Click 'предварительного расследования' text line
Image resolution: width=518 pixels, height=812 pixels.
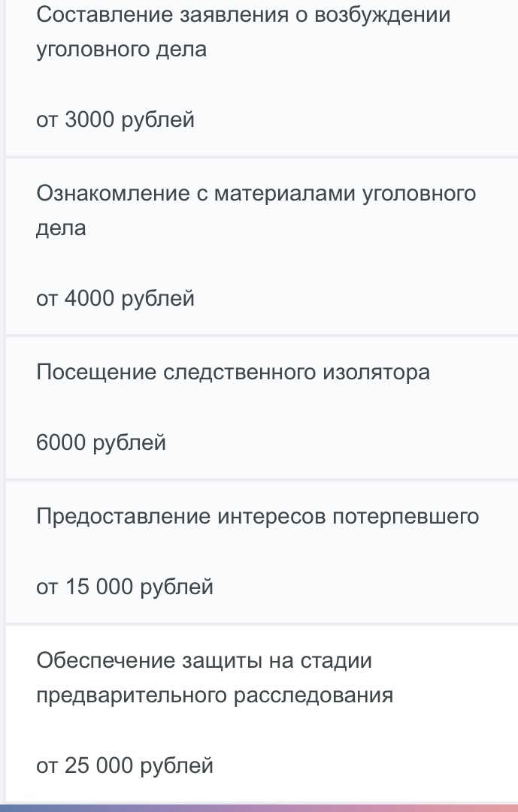214,696
